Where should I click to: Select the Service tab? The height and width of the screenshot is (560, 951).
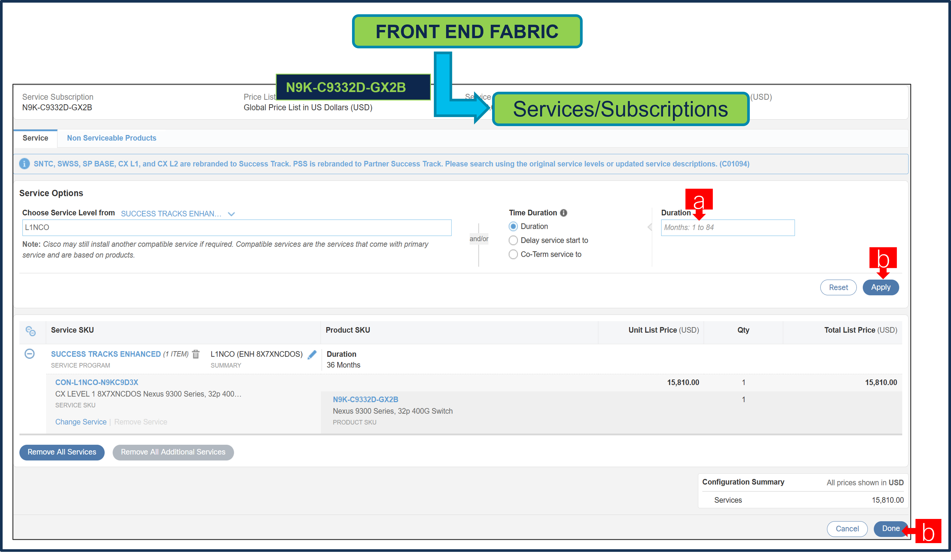[x=35, y=138]
